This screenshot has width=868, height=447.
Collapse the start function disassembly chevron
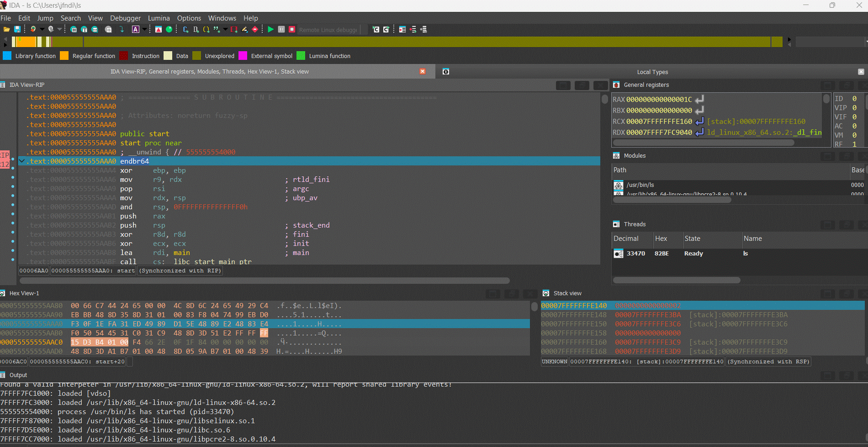click(21, 161)
